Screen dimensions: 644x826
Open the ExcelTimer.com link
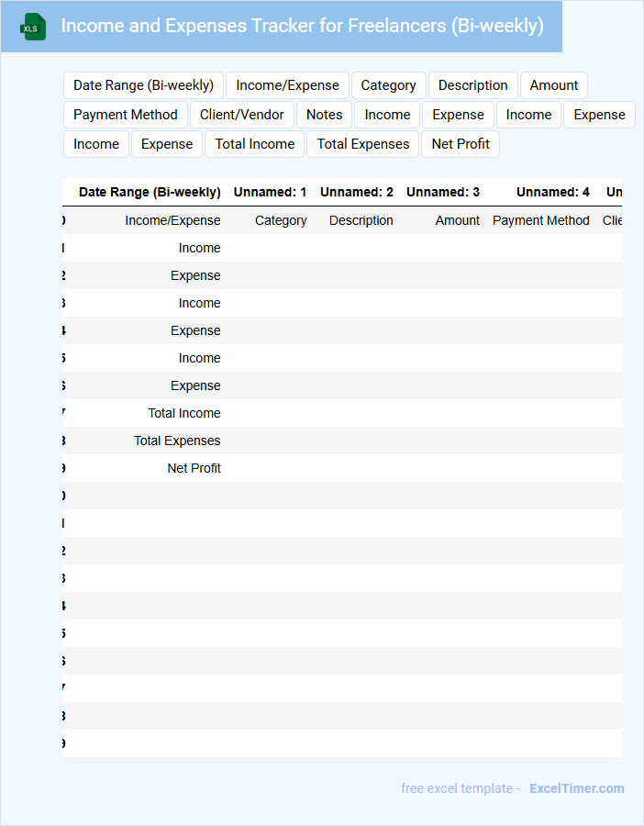pyautogui.click(x=576, y=788)
